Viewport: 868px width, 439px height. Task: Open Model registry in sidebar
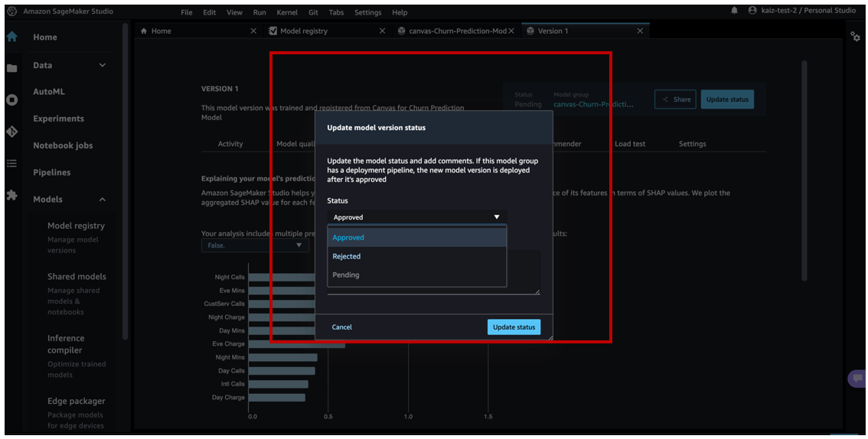[x=76, y=226]
